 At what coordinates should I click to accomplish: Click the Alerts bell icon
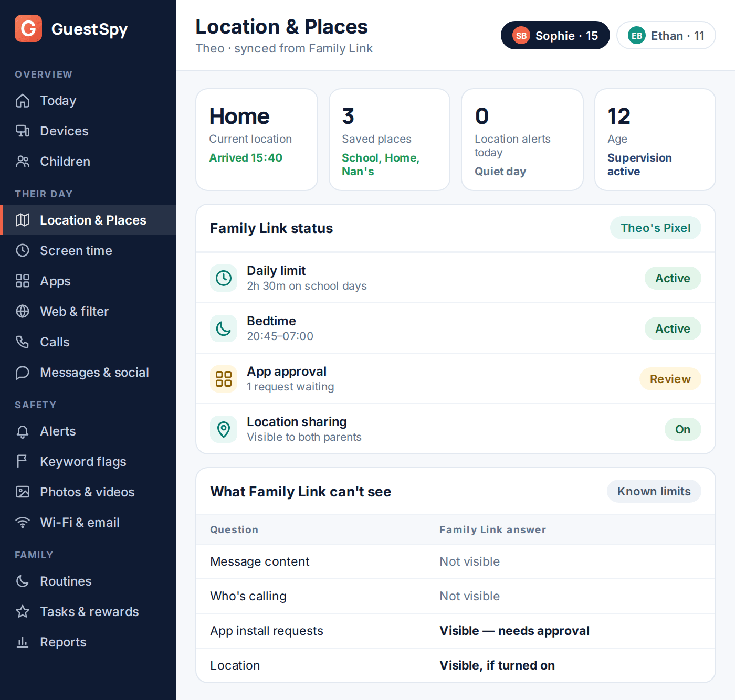[23, 431]
